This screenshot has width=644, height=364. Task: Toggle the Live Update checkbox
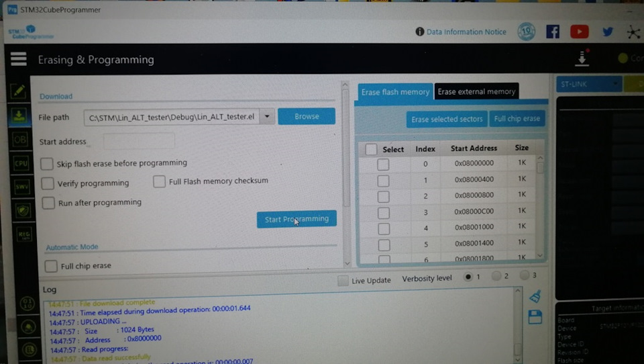pyautogui.click(x=343, y=281)
